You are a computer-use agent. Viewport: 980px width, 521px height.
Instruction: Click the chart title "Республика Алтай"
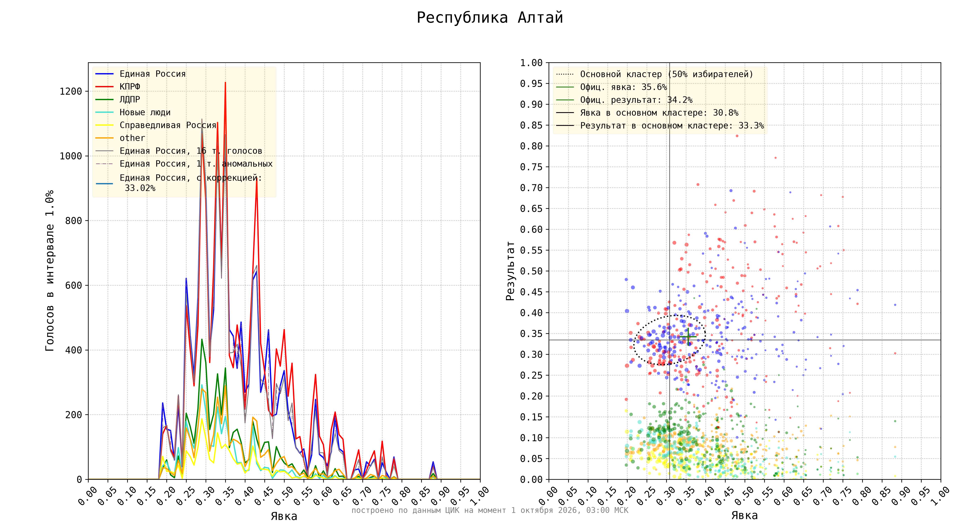click(490, 18)
